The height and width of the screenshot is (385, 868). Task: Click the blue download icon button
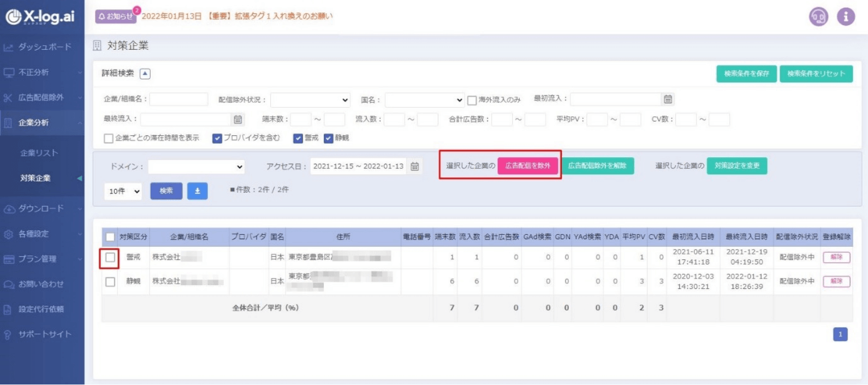click(x=197, y=191)
